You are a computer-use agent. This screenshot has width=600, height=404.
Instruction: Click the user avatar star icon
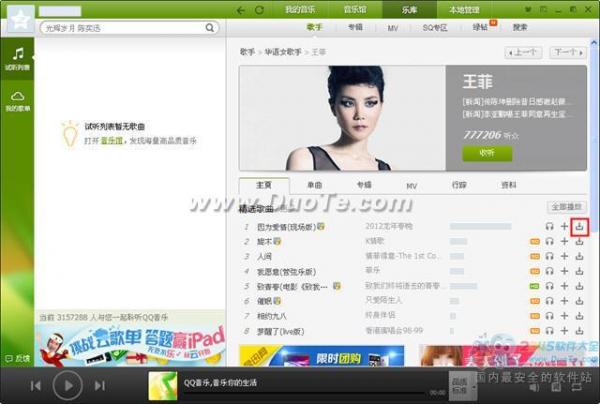click(21, 20)
